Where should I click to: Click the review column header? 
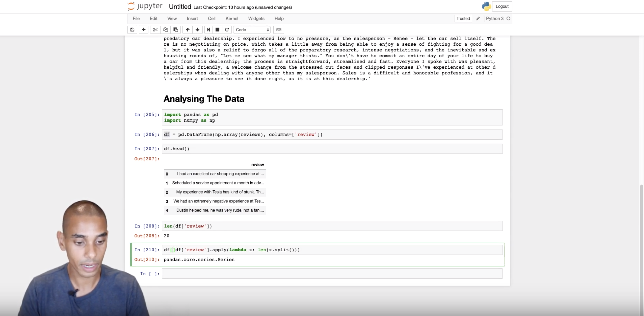258,165
